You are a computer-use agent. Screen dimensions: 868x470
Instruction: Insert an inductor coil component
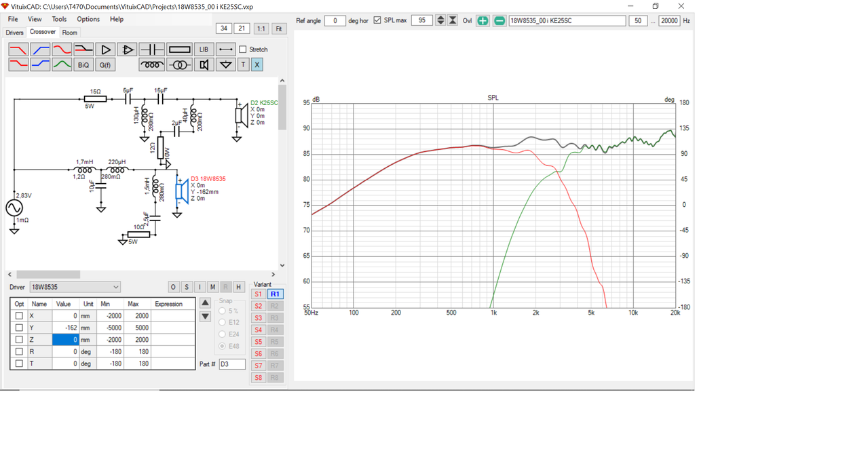point(151,64)
